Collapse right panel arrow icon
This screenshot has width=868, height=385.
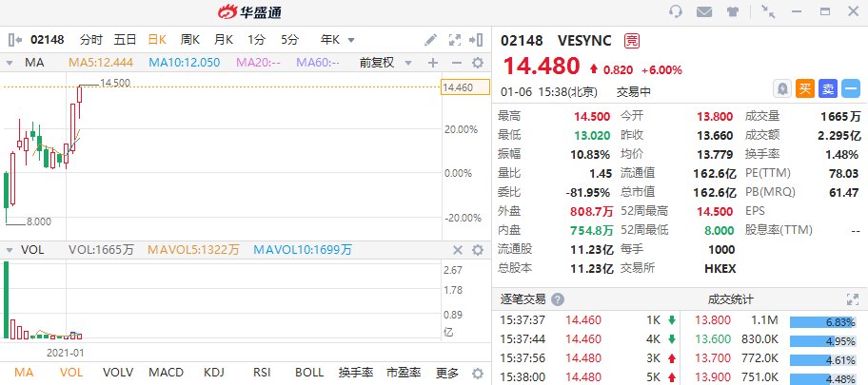point(476,40)
